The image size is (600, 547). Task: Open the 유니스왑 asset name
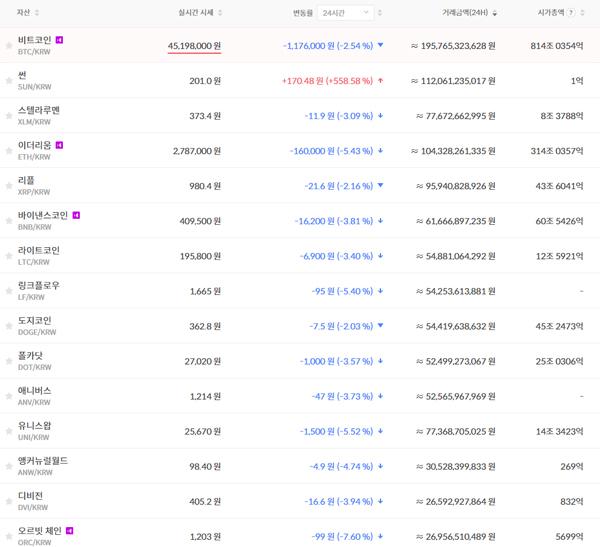34,426
